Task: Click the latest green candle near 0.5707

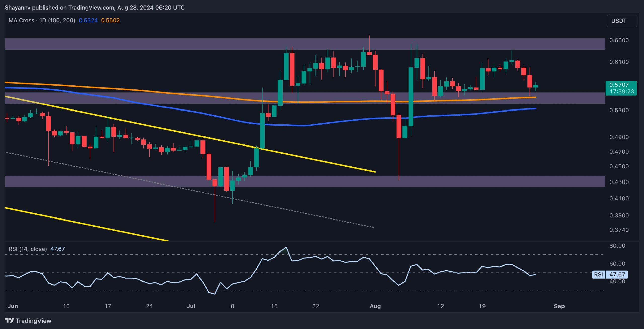Action: tap(535, 86)
